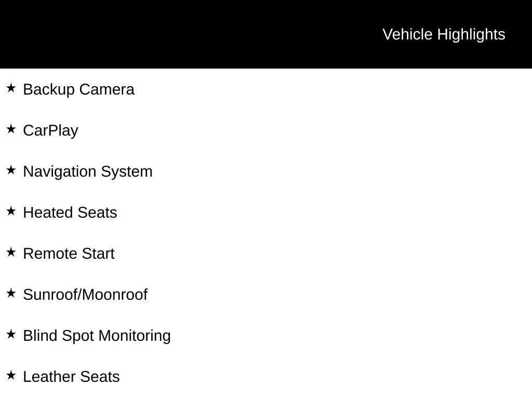
Task: Select the star bullet before Navigation System
Action: 11,170
